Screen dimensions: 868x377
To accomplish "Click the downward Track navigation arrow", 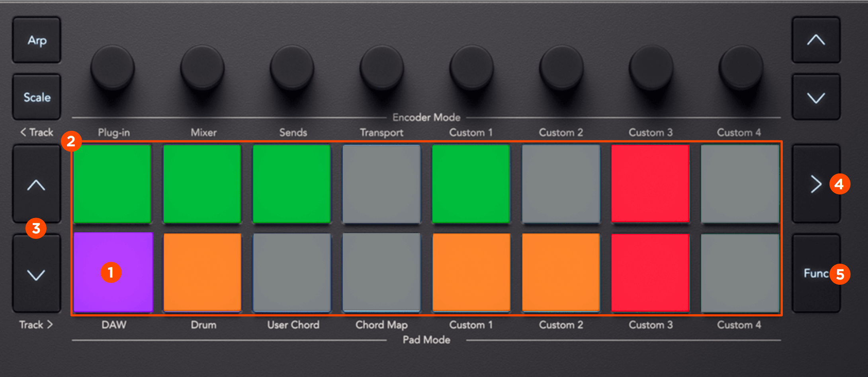I will 36,272.
